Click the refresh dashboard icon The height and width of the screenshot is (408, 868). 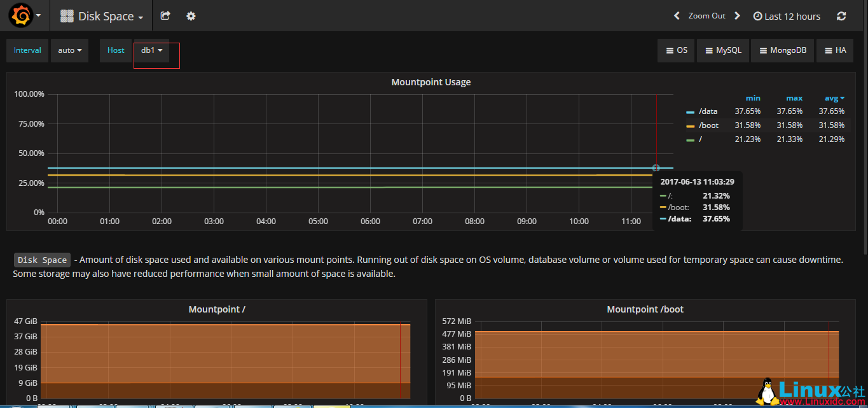point(841,15)
